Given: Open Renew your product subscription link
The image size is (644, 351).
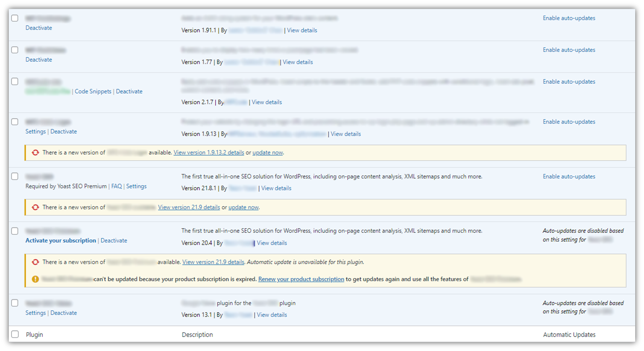Looking at the screenshot, I should pos(301,279).
